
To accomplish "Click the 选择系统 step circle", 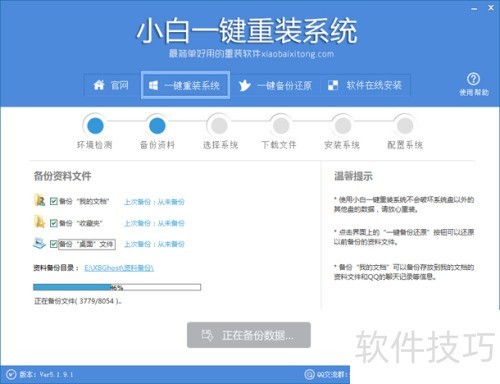I will pos(219,126).
